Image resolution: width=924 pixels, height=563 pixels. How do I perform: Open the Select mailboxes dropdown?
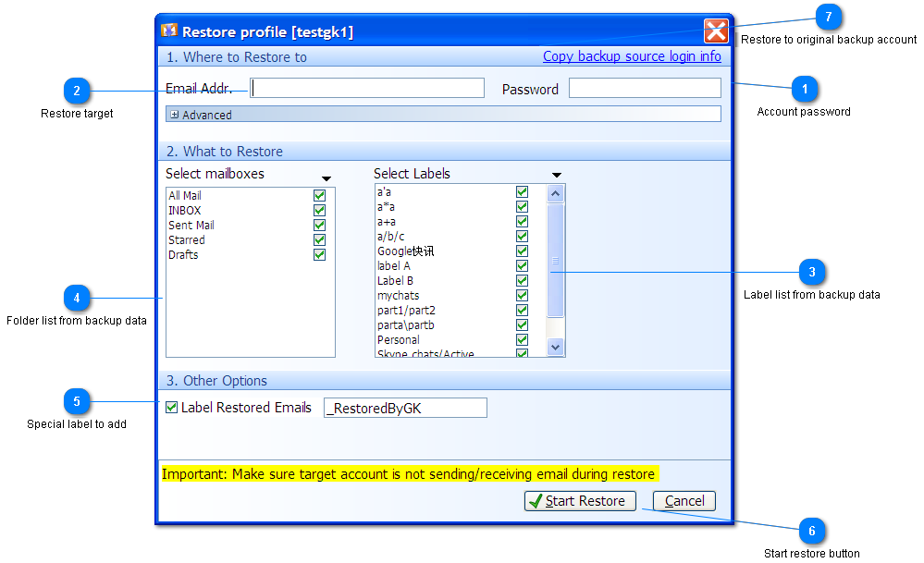click(326, 177)
